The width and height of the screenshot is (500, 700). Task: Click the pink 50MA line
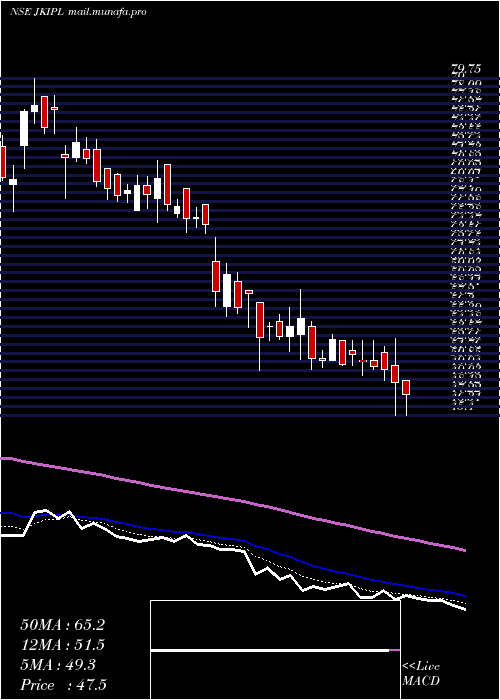(x=232, y=499)
